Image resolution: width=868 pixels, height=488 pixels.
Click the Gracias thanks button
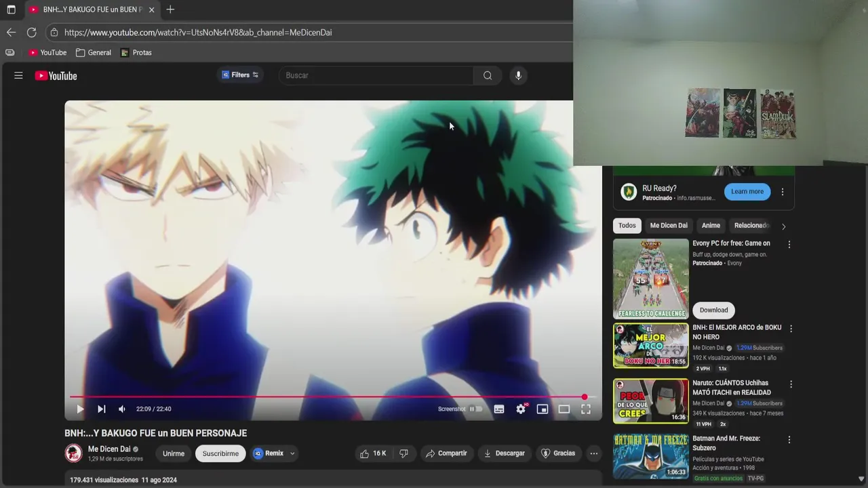point(557,453)
